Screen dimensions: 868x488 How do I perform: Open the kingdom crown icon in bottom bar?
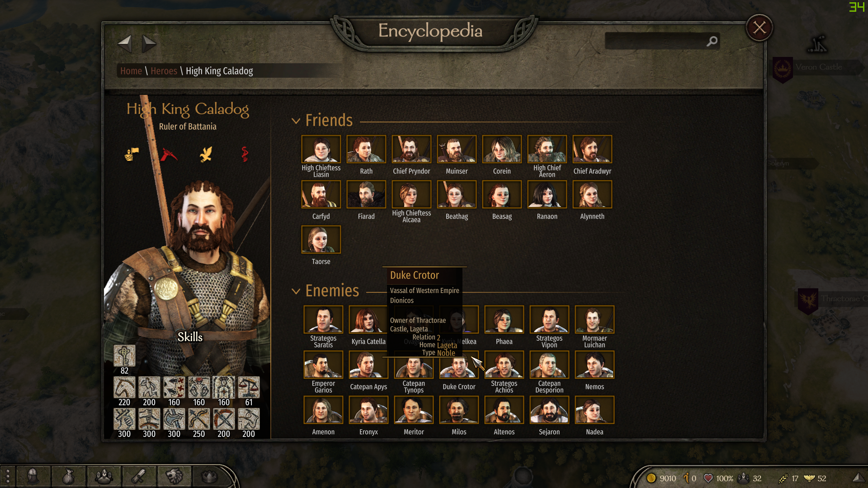pyautogui.click(x=209, y=476)
